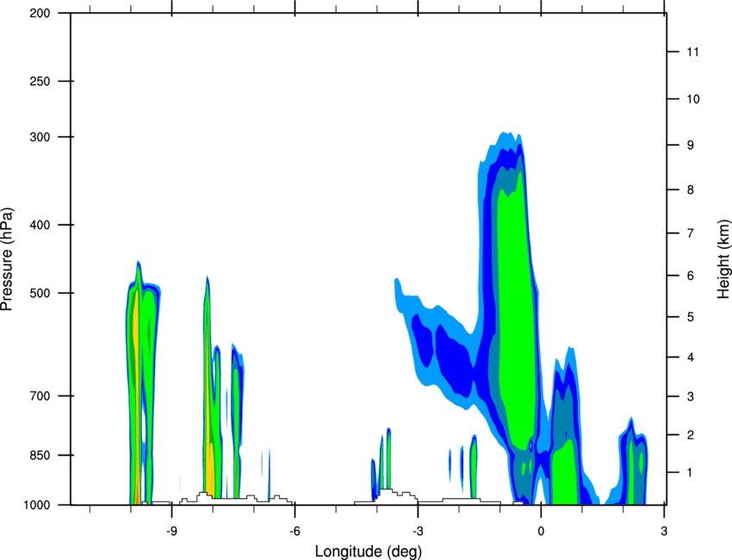Screen dimensions: 732x560
Task: Click the -6 longitude tick label
Action: pyautogui.click(x=295, y=531)
